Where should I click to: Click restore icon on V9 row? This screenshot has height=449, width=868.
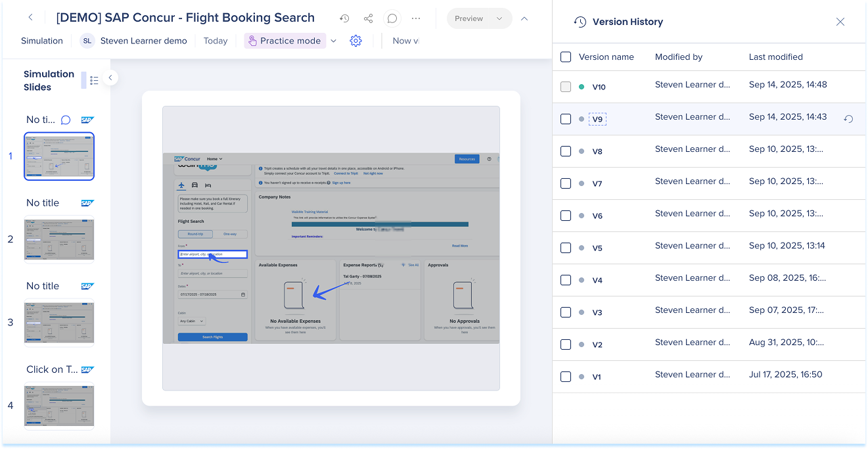pos(848,119)
